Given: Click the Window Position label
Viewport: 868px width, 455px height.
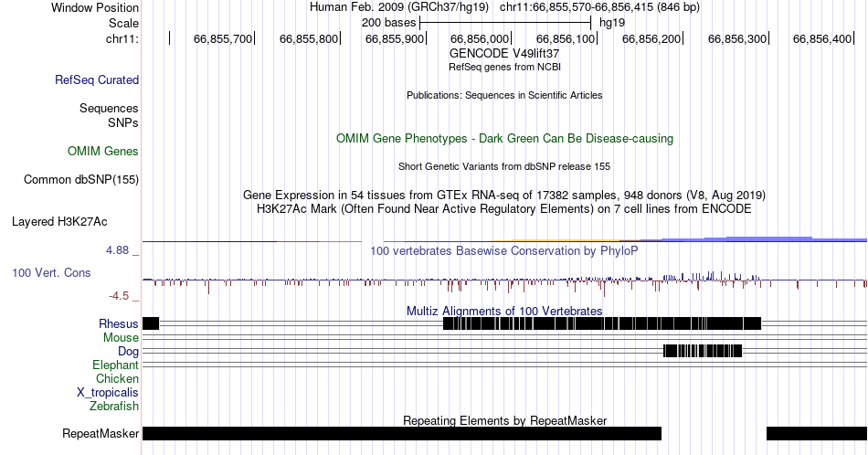Looking at the screenshot, I should (95, 7).
